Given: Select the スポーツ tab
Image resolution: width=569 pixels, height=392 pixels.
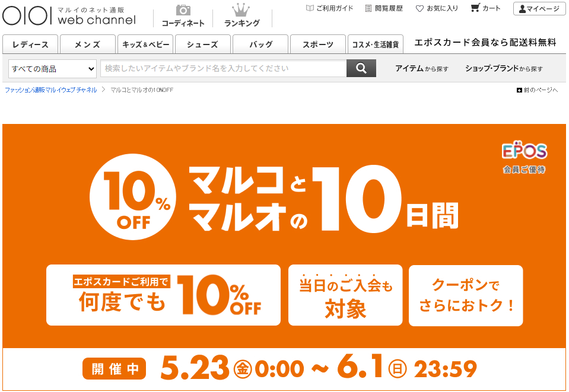Looking at the screenshot, I should pyautogui.click(x=318, y=44).
